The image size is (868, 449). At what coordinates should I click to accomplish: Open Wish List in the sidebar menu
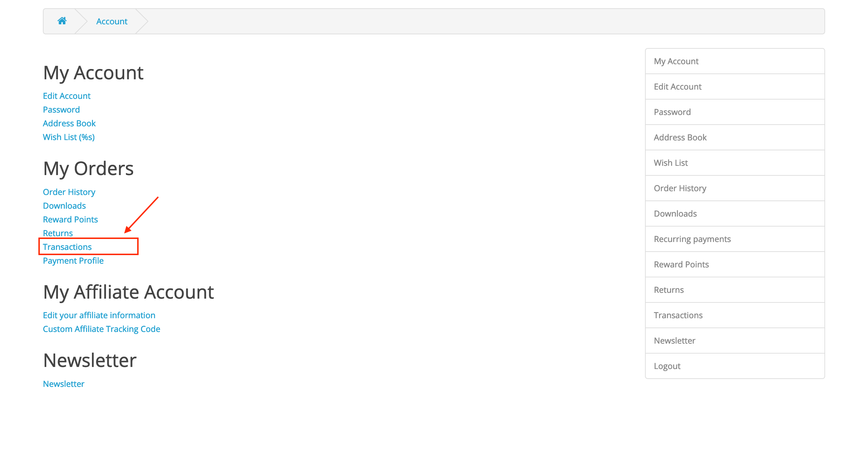pyautogui.click(x=735, y=163)
